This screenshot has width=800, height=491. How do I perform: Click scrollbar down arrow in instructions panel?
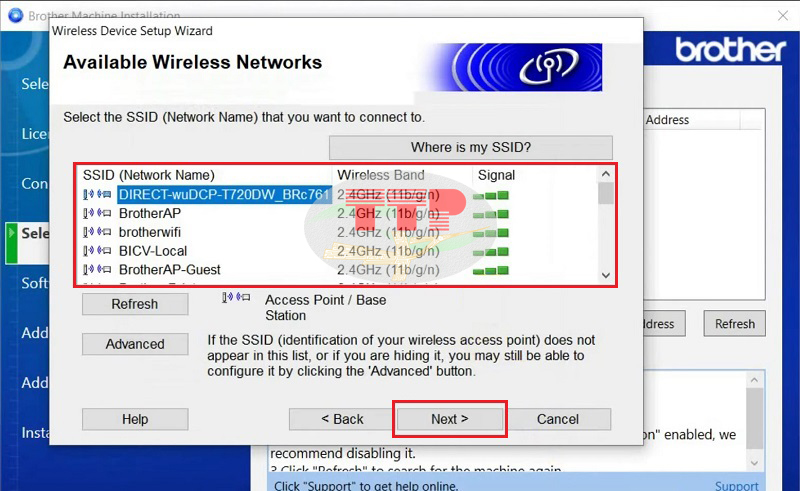pyautogui.click(x=755, y=463)
